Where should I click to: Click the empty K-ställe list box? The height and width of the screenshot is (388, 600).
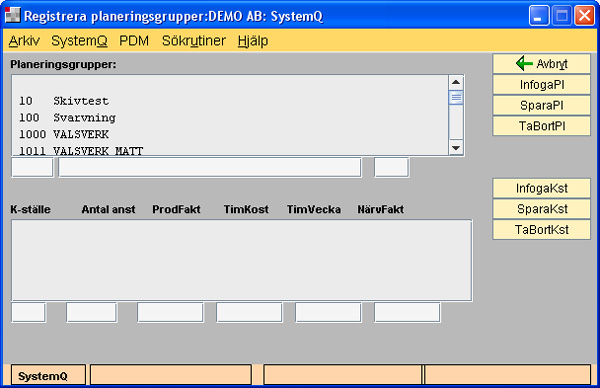[241, 260]
